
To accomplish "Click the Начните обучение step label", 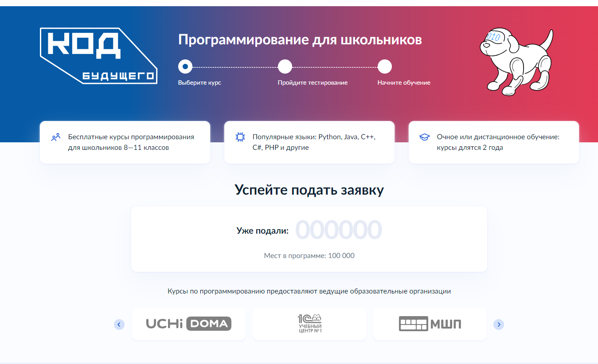I will [x=404, y=83].
